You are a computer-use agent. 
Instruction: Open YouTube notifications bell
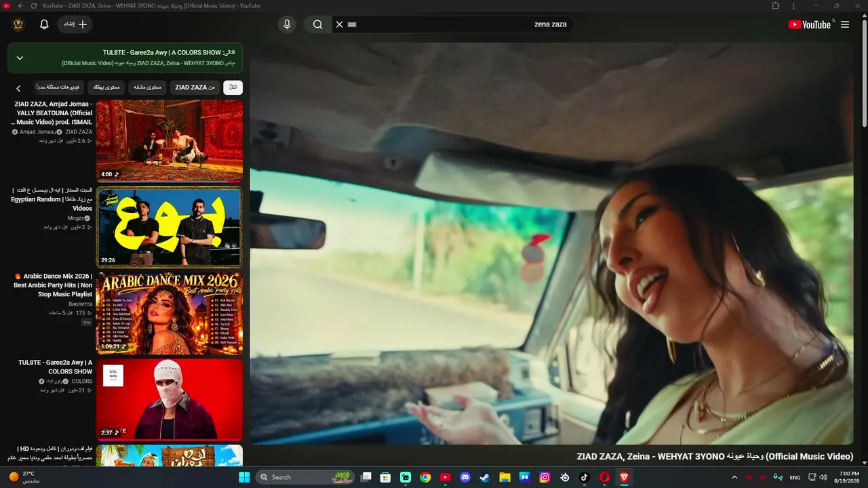(x=44, y=24)
